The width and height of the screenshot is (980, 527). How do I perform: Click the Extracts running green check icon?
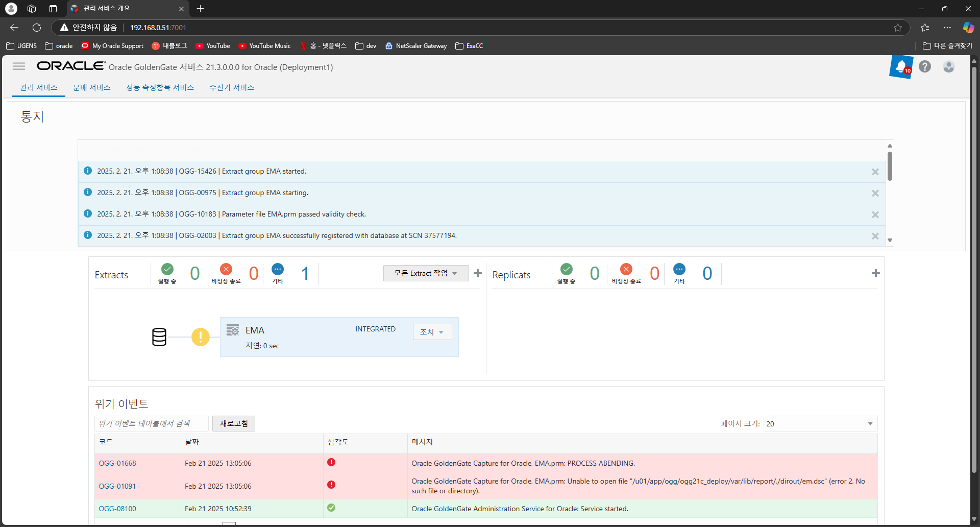[167, 269]
